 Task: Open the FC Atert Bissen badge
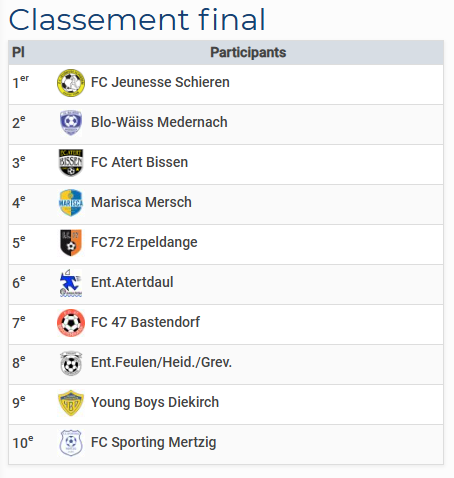pos(71,163)
